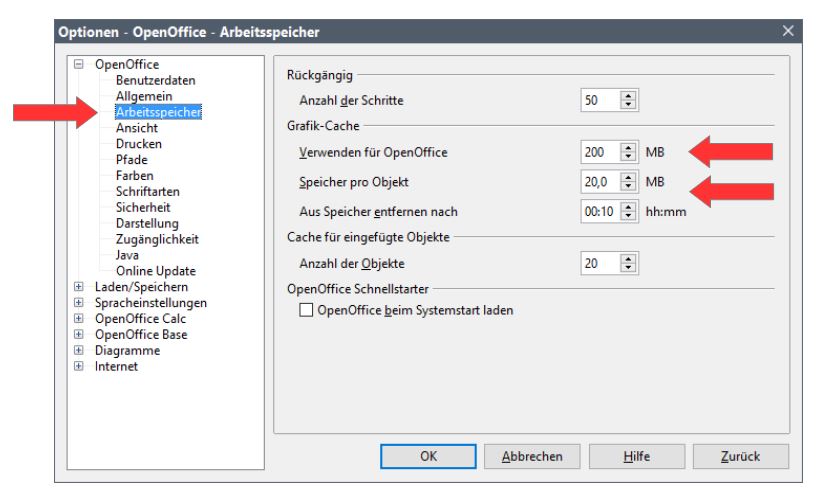Open the Drucken options page

coord(139,144)
